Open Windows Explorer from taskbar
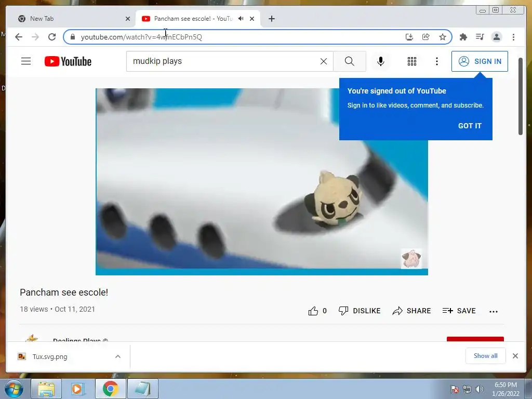This screenshot has height=399, width=532. coord(46,389)
